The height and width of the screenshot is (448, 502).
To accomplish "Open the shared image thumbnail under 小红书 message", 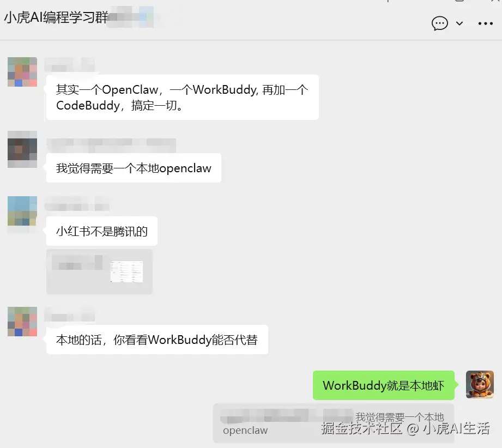I will [x=99, y=271].
